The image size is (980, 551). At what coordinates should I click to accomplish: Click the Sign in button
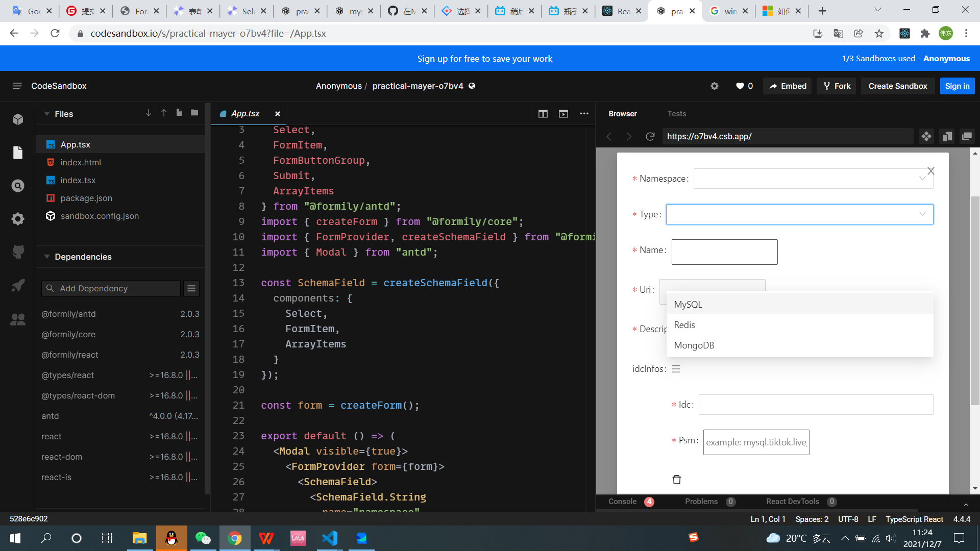tap(957, 86)
